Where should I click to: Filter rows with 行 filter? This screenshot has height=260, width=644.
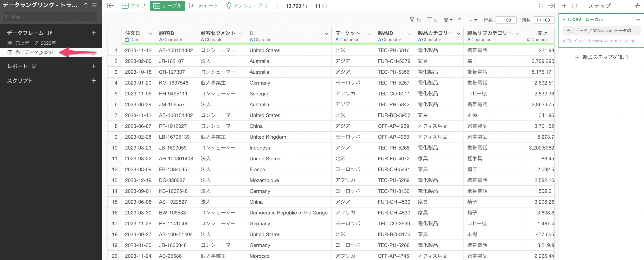click(x=416, y=20)
